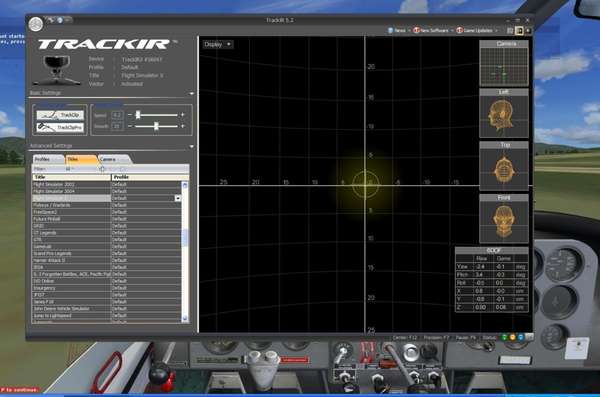600x397 pixels.
Task: Click minus icon on Speed slider
Action: point(130,114)
